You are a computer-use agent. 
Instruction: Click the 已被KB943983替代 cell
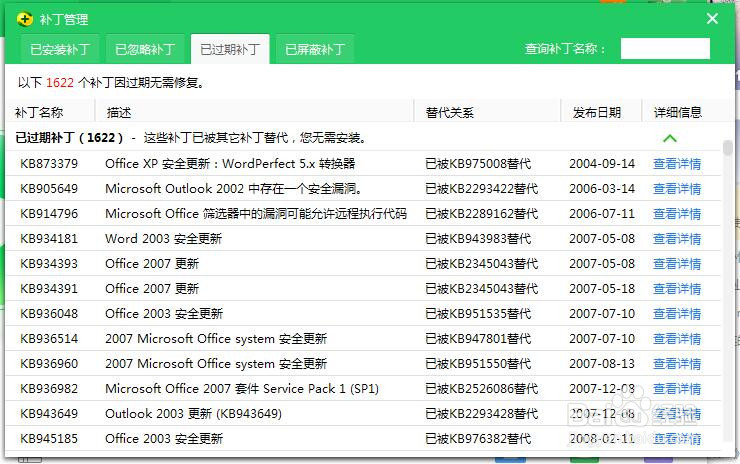[478, 239]
